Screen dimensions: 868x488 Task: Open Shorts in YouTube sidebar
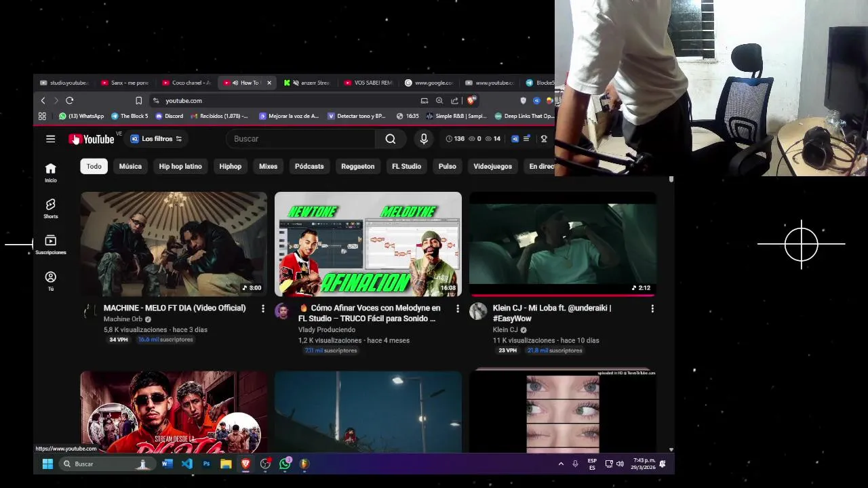pyautogui.click(x=51, y=209)
